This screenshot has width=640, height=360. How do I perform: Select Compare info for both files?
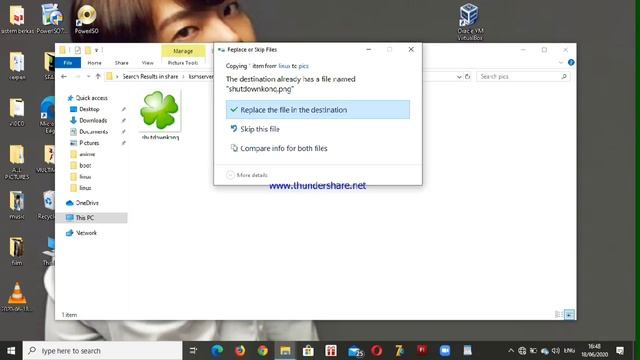click(x=283, y=149)
